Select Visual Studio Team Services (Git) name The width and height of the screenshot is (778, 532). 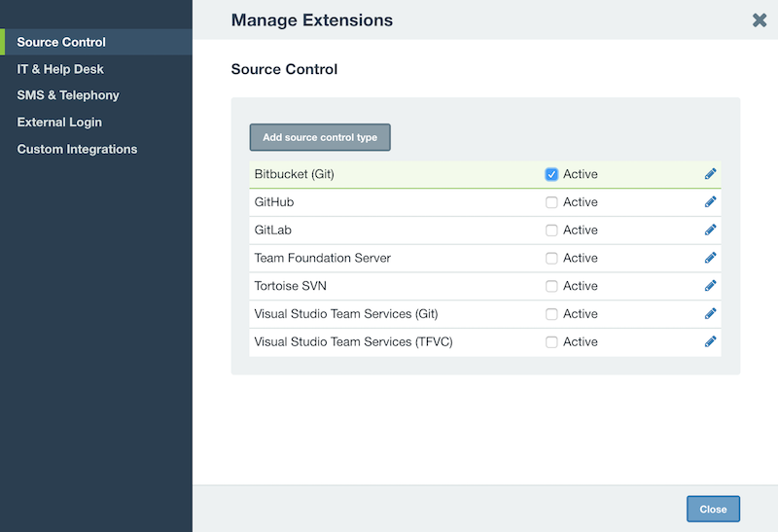pyautogui.click(x=346, y=313)
